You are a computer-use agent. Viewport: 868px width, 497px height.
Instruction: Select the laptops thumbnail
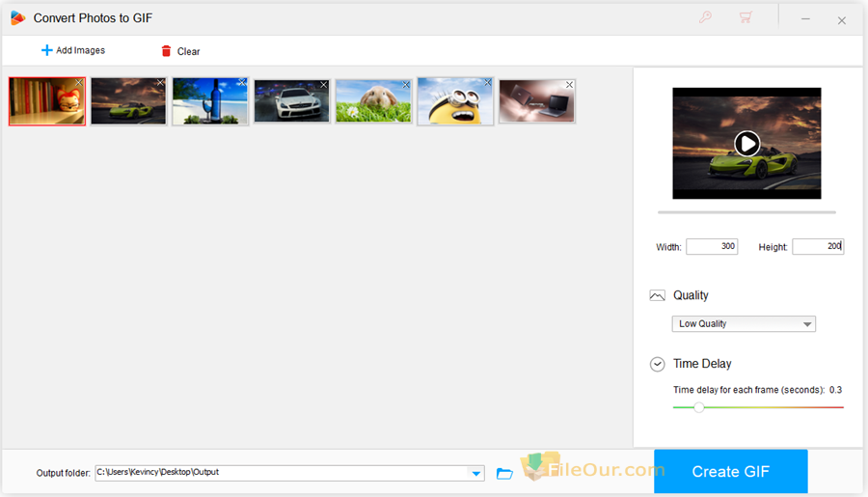pos(537,101)
